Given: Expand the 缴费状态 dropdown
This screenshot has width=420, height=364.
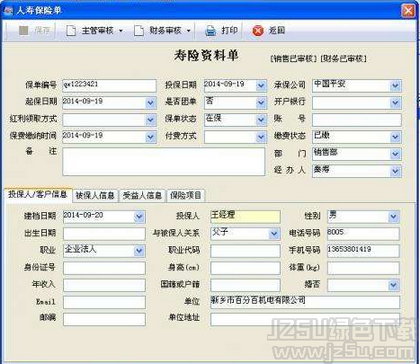Looking at the screenshot, I should (x=395, y=137).
